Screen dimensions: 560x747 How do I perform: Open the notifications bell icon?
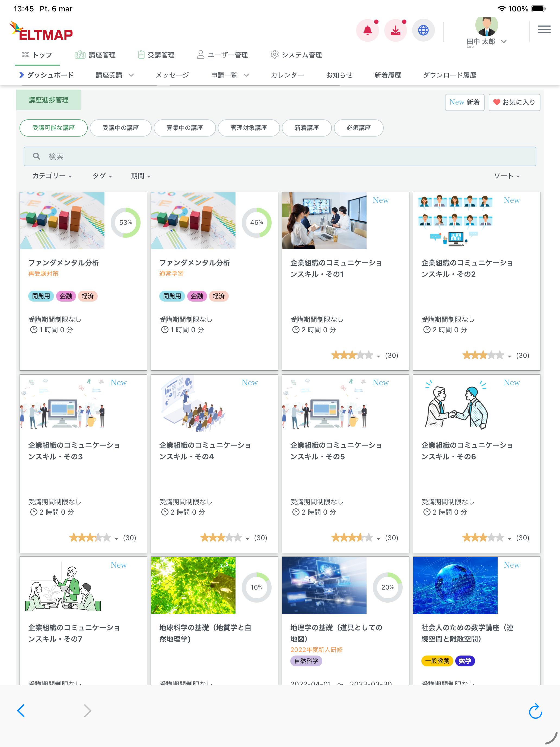click(x=368, y=30)
